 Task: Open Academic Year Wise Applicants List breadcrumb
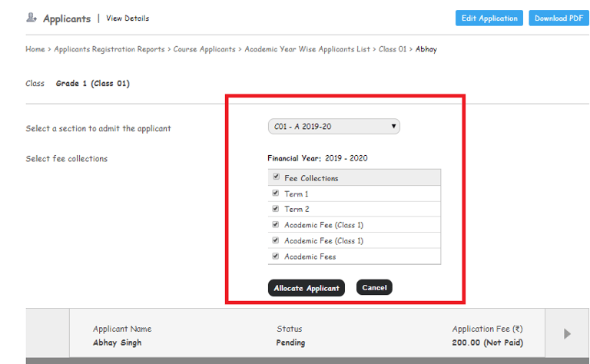(307, 49)
